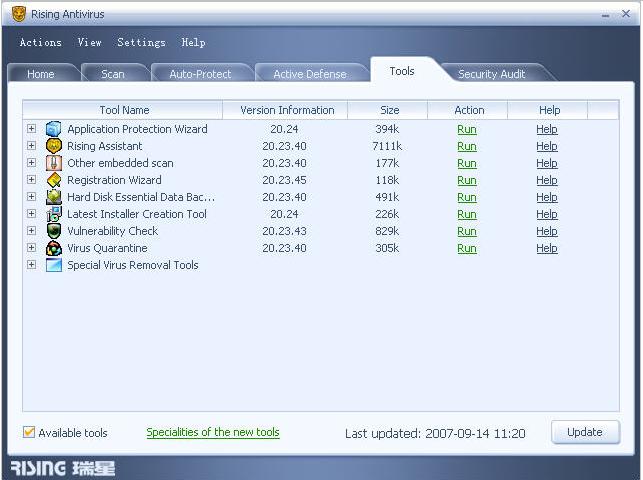Sort by the Tool Name column header
The image size is (643, 480).
(x=123, y=110)
